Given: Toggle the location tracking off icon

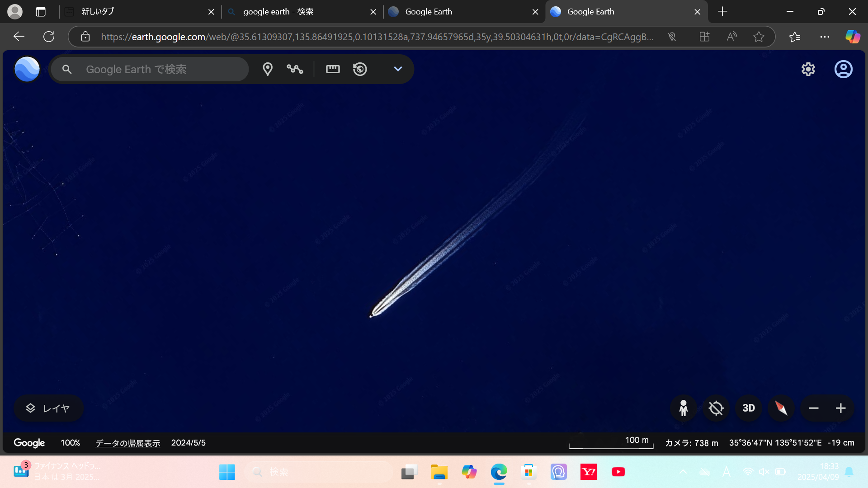Looking at the screenshot, I should 716,408.
